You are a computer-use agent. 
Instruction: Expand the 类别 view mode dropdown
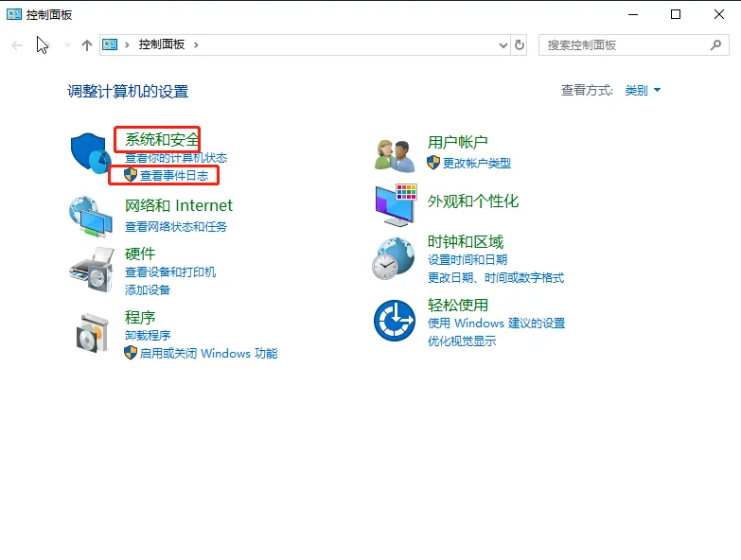point(643,91)
